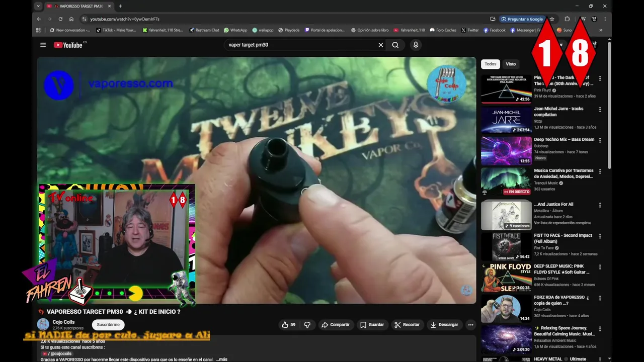Screen dimensions: 644x362
Task: Bookmark this page with star icon
Action: (552, 19)
